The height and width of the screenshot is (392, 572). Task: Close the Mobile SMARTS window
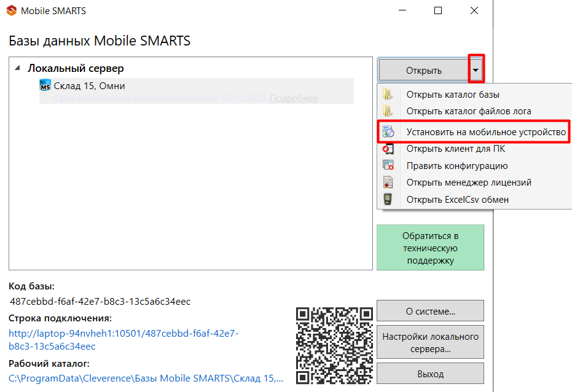[x=474, y=10]
